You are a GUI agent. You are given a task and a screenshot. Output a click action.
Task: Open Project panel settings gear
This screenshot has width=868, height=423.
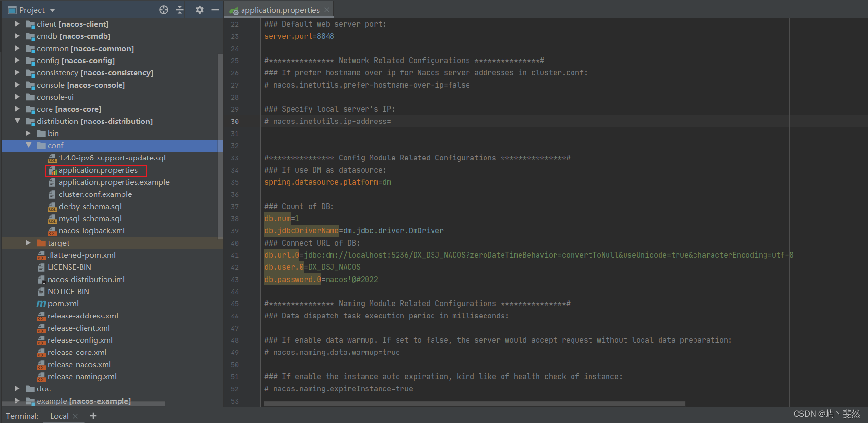click(x=200, y=10)
